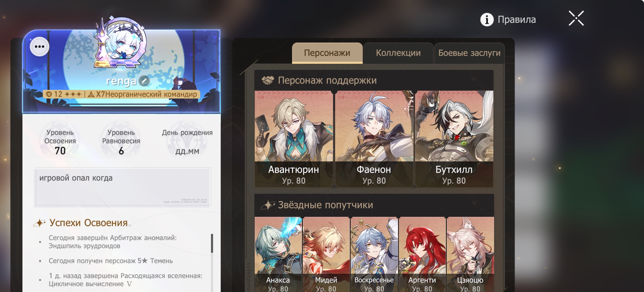Select the Авантюрин support character card

(294, 139)
